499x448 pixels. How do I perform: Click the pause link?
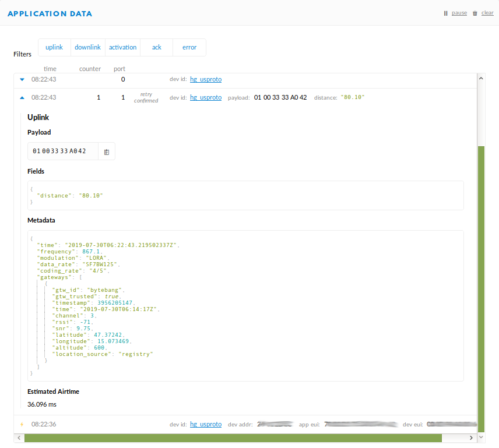click(x=459, y=13)
